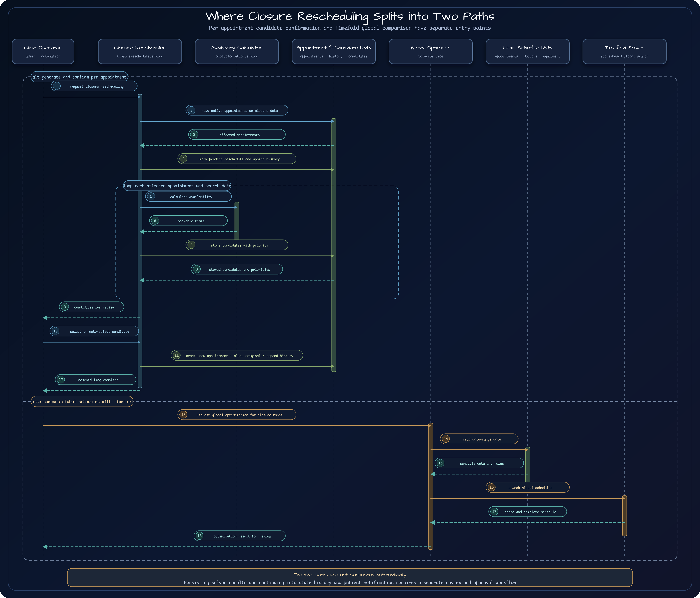Click the Appointment & Candidate Data activation bar
Screen dimensions: 700x598
tap(334, 245)
